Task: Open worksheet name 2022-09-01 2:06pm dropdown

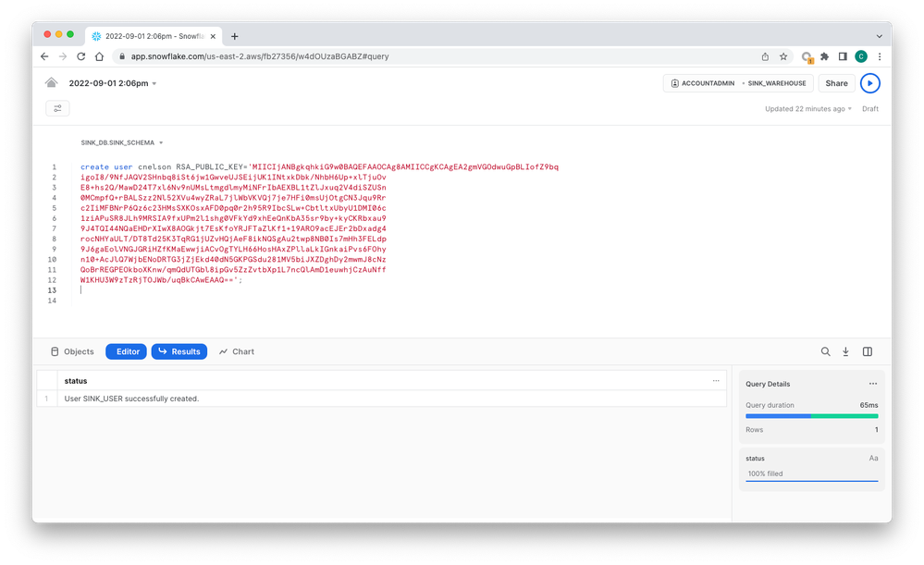Action: coord(113,83)
